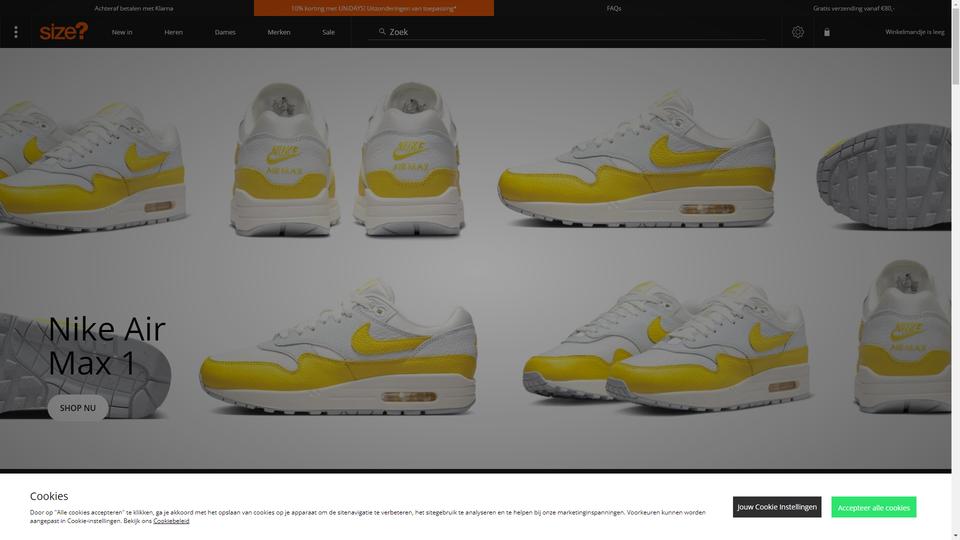Click Achteraf betalen met Klarna link
The height and width of the screenshot is (540, 960).
(x=133, y=9)
